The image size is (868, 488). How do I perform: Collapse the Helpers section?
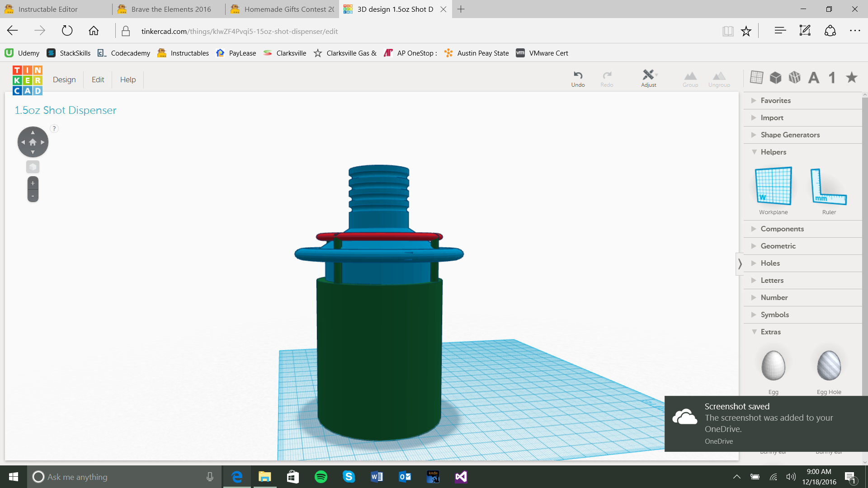click(x=773, y=152)
